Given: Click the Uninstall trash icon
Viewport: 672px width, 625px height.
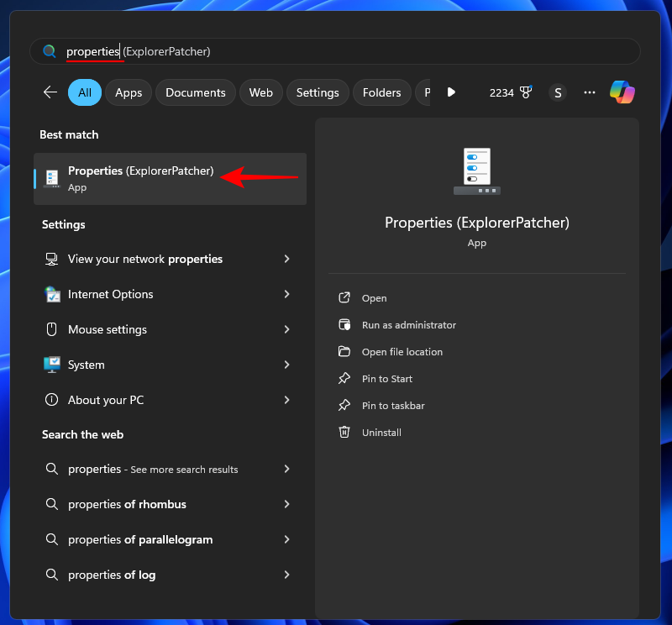Looking at the screenshot, I should tap(344, 433).
